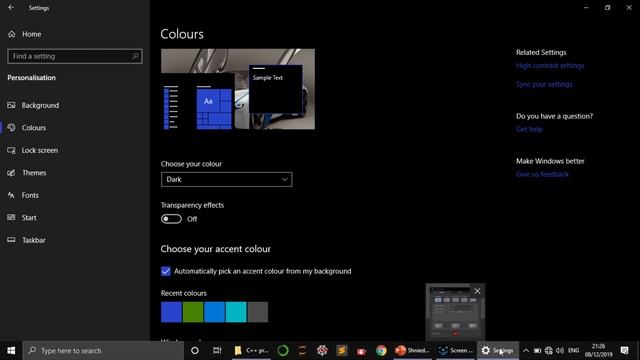Click the colour preview image
The height and width of the screenshot is (360, 640).
[238, 89]
